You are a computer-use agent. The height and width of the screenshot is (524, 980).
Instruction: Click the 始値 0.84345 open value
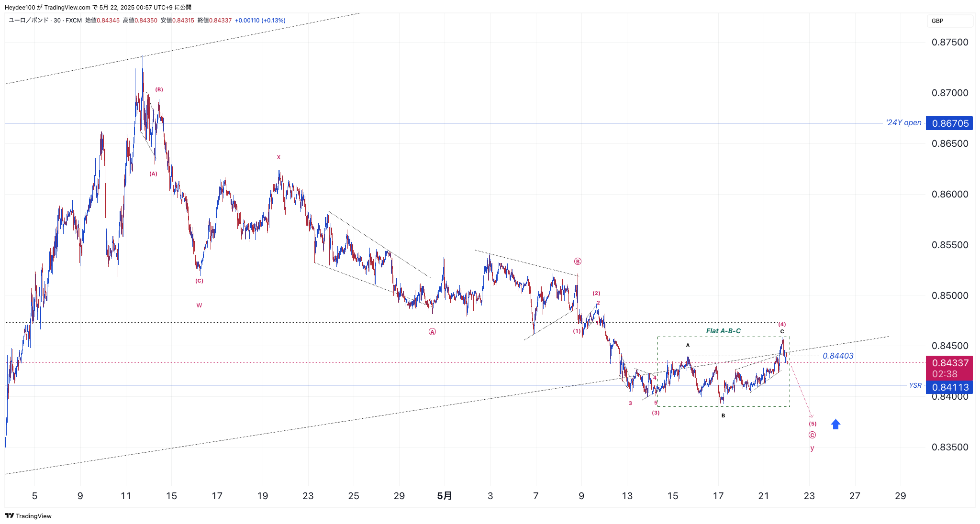(102, 21)
